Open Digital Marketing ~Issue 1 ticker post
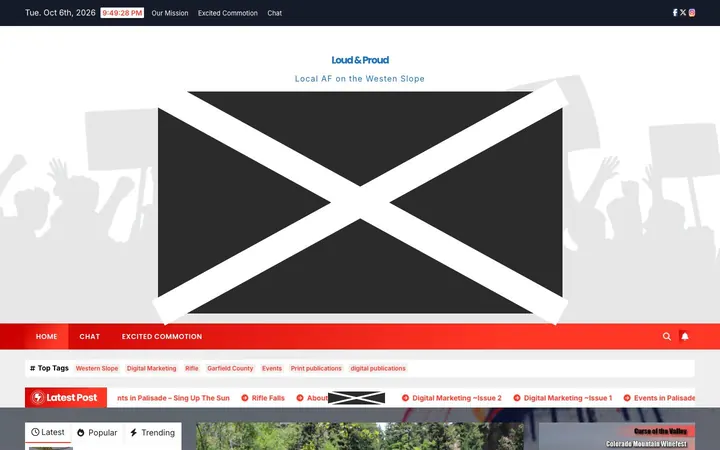The width and height of the screenshot is (720, 450). coord(568,398)
